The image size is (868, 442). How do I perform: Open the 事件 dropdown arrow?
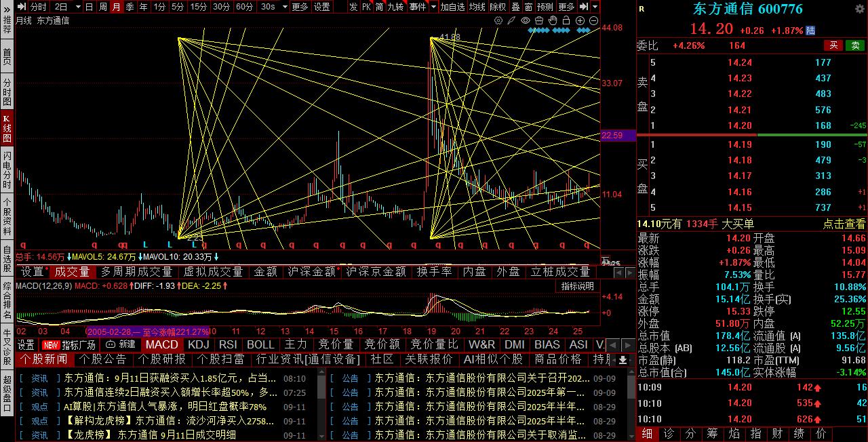(x=433, y=7)
